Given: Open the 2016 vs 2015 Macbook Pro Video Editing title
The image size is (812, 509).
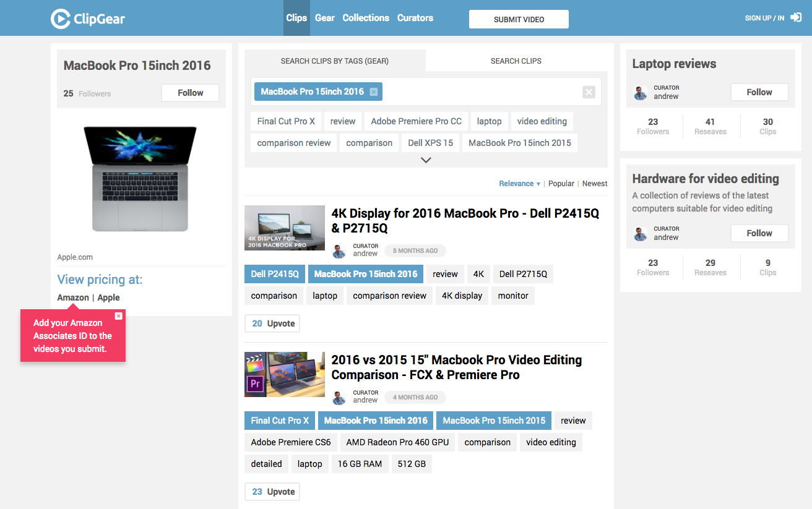Looking at the screenshot, I should tap(457, 367).
